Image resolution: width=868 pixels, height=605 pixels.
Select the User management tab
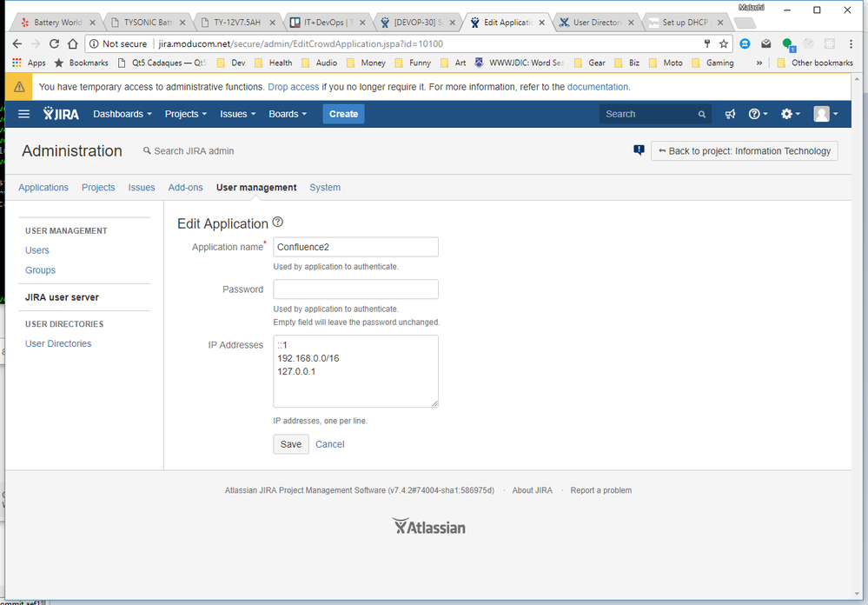(x=256, y=187)
